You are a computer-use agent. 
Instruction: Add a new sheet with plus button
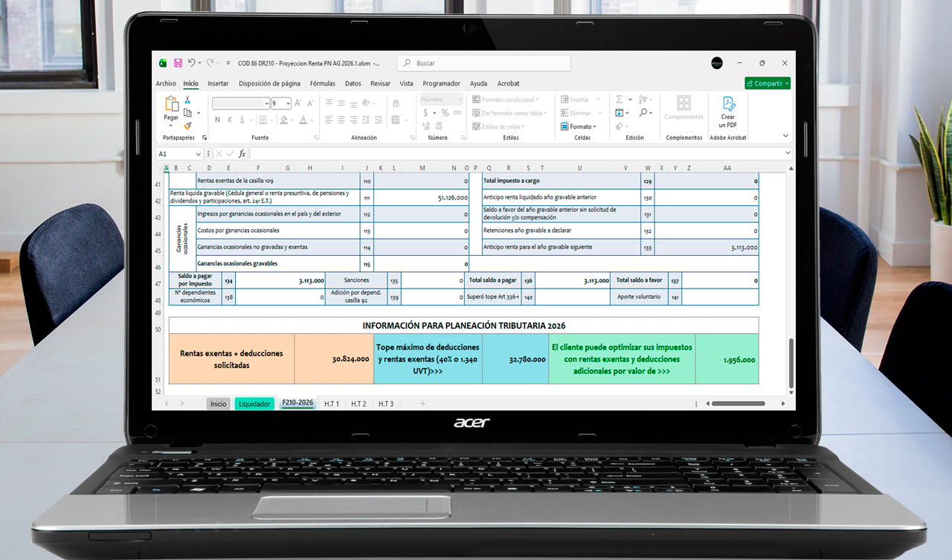point(422,404)
